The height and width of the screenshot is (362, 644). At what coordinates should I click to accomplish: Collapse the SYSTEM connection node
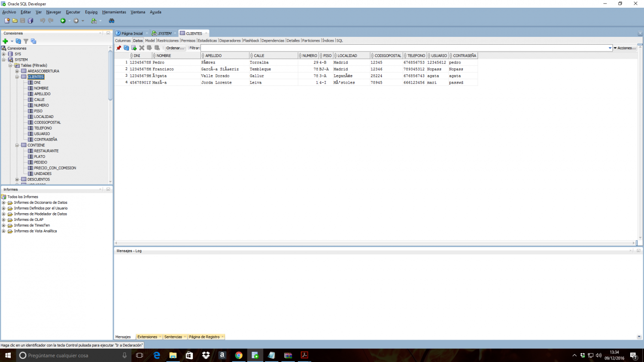click(4, 60)
